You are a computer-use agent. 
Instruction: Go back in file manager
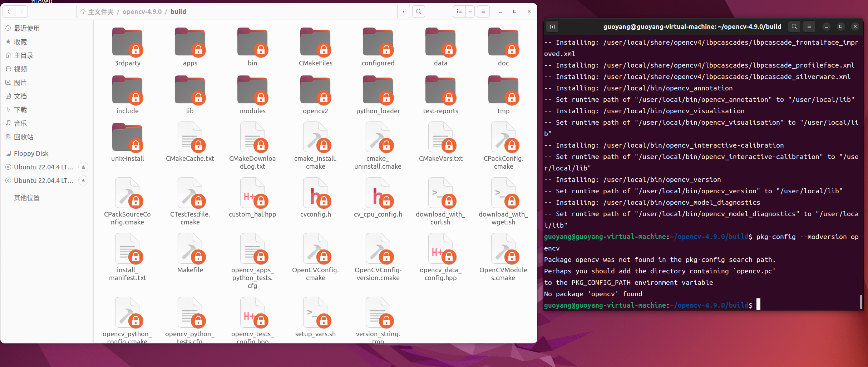[x=9, y=11]
